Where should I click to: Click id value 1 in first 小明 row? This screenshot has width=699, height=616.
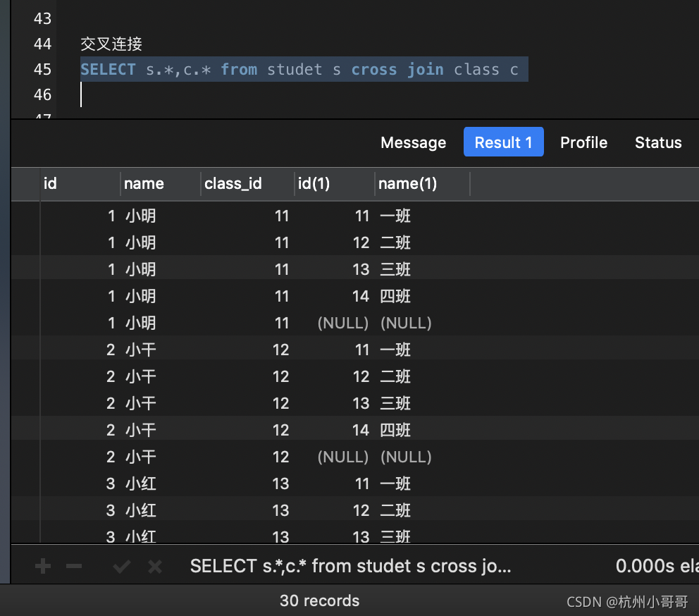111,216
